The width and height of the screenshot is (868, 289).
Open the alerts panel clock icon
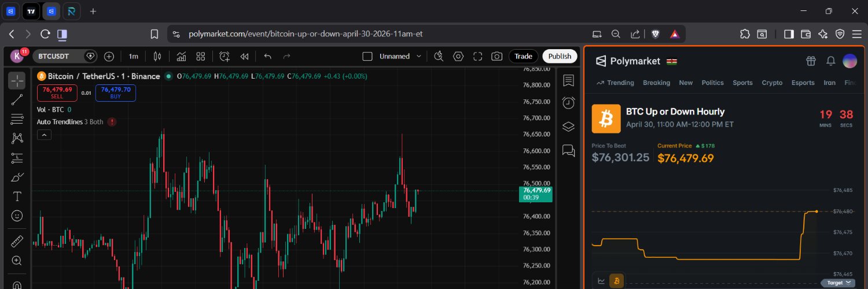coord(568,103)
